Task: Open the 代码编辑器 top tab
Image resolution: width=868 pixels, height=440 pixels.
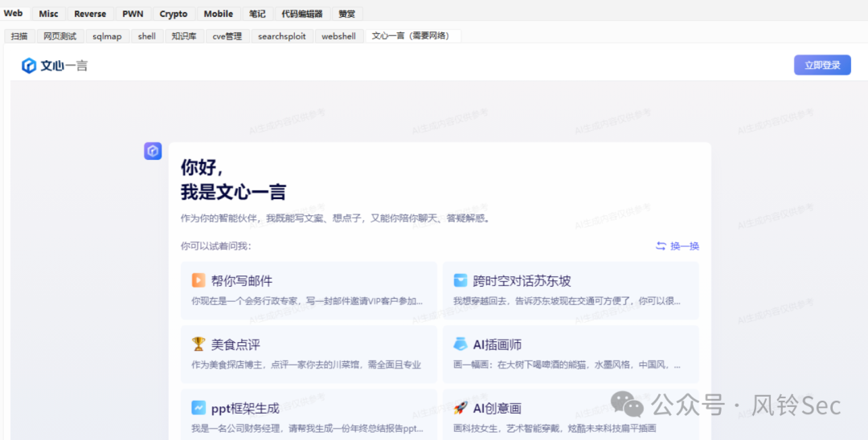Action: [x=302, y=14]
